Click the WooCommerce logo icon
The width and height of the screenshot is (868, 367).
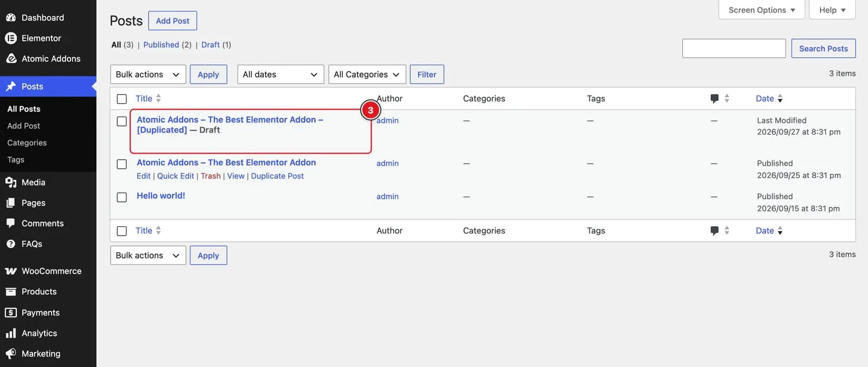click(11, 271)
